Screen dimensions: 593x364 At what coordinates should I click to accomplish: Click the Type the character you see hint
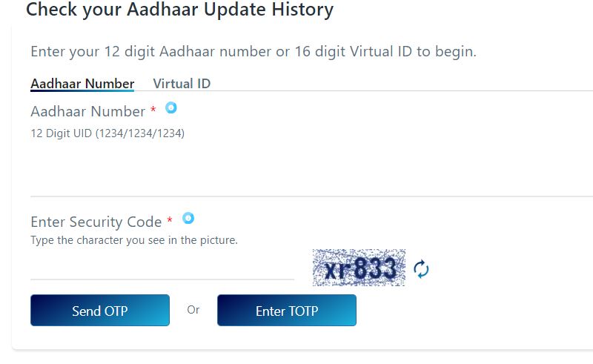134,240
